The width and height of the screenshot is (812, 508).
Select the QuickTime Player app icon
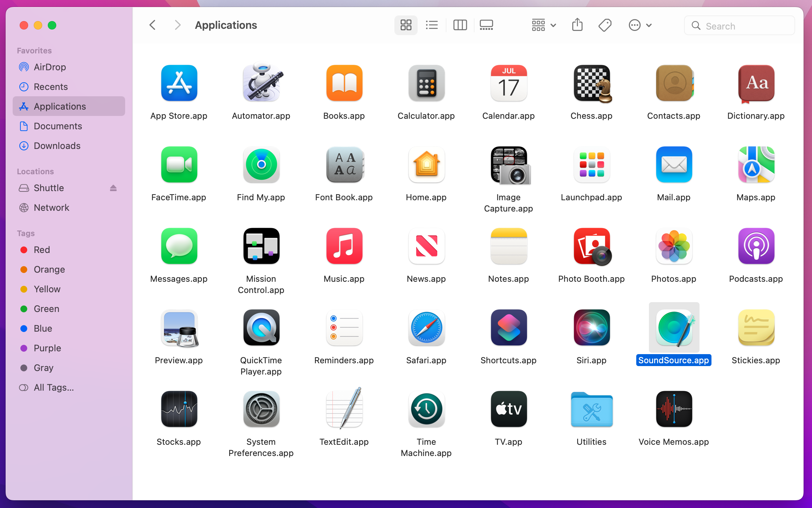(262, 327)
